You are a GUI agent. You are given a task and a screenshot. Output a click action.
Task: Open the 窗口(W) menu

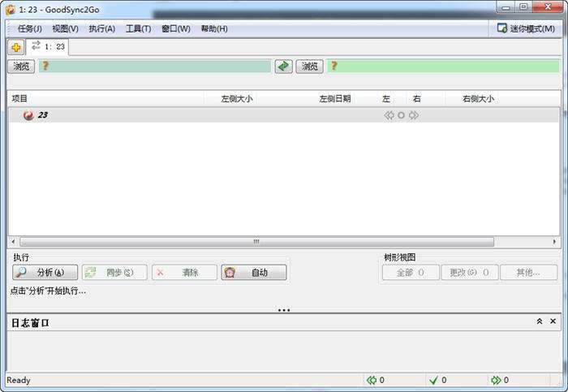click(x=176, y=28)
